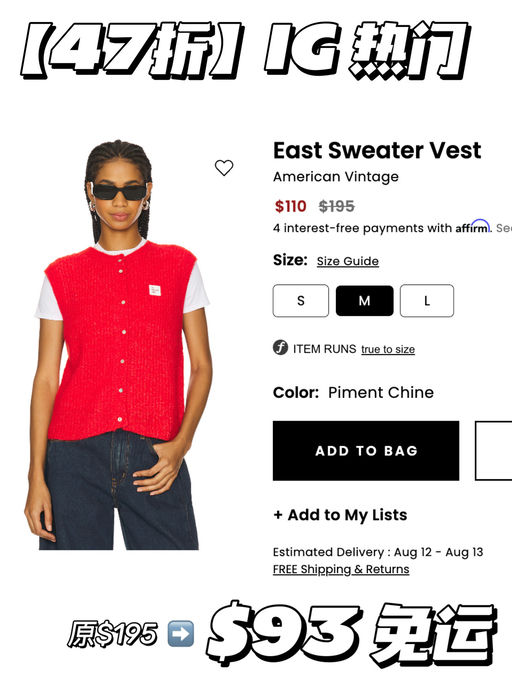Click the ADD TO BAG button

click(366, 451)
